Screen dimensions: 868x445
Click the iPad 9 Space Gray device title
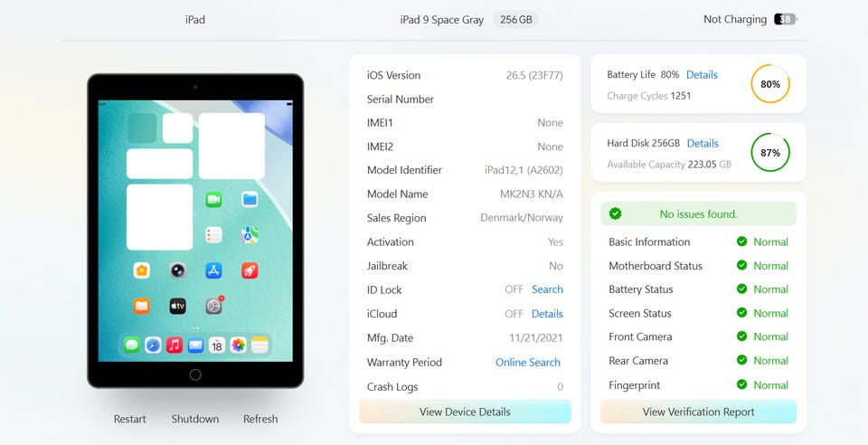(x=442, y=20)
